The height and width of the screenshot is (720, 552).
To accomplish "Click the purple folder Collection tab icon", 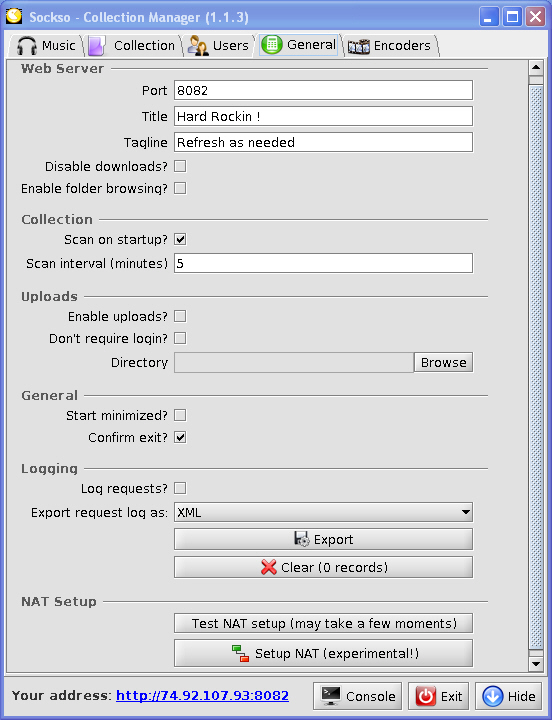I will [97, 46].
